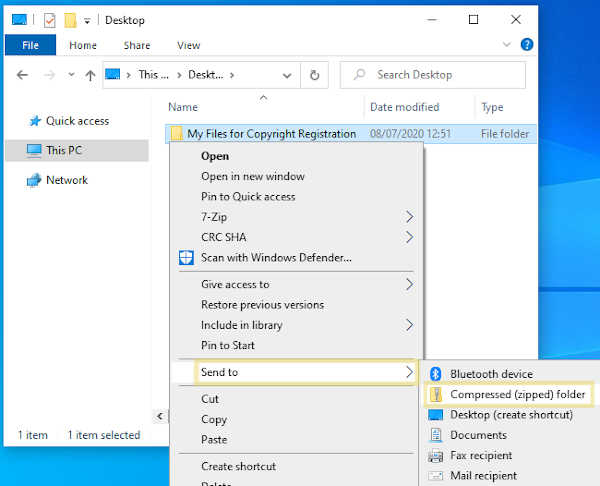Image resolution: width=600 pixels, height=486 pixels.
Task: Click the Network icon in sidebar
Action: [34, 180]
